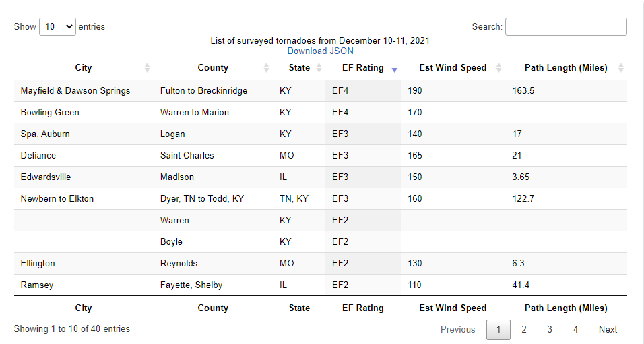Go to page 2 of results
Image resolution: width=644 pixels, height=344 pixels.
point(524,330)
